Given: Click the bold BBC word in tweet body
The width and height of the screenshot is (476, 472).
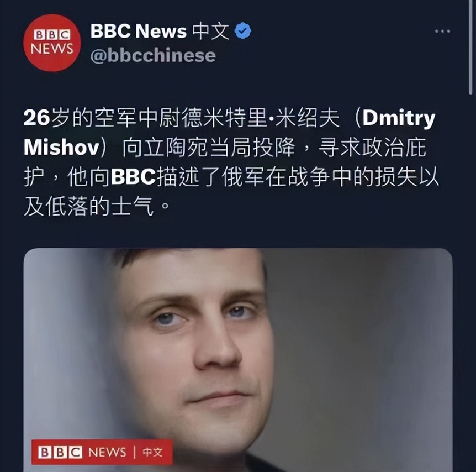Looking at the screenshot, I should click(x=133, y=176).
